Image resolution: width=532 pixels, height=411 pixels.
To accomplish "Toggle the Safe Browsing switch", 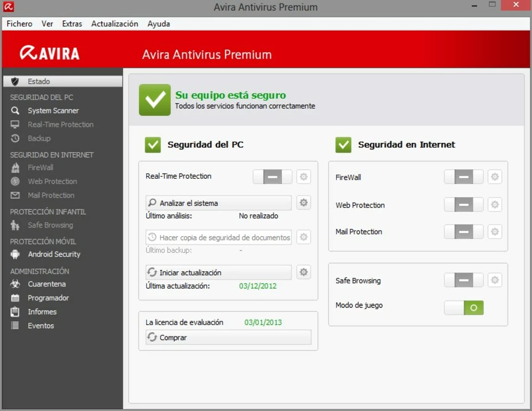I will coord(464,280).
